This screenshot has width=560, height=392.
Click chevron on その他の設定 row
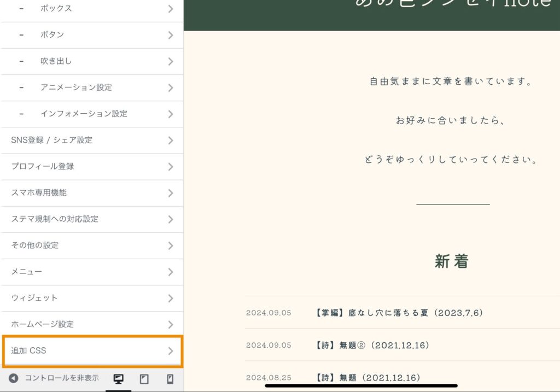(x=171, y=245)
